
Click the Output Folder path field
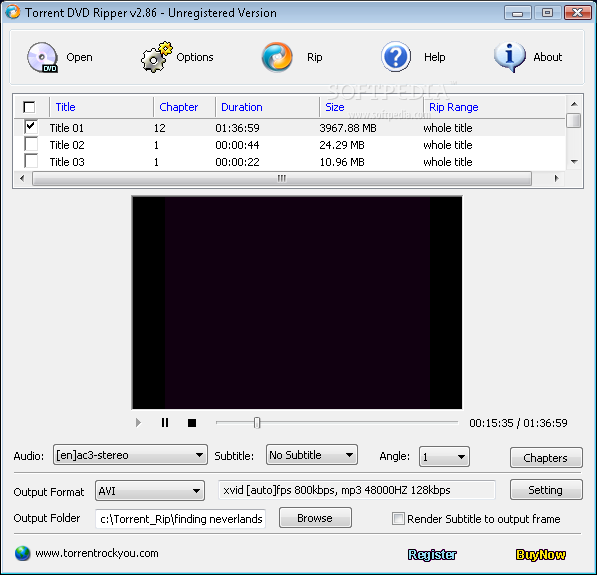click(180, 519)
